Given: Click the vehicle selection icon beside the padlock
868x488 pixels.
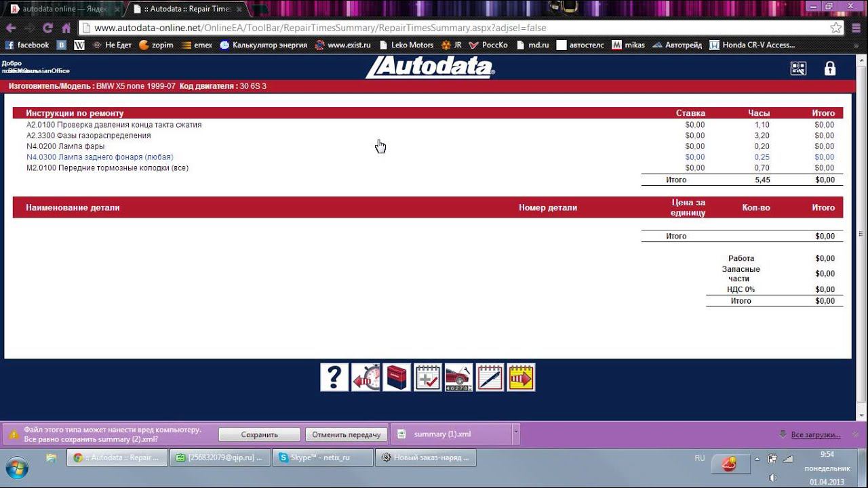Looking at the screenshot, I should point(798,68).
